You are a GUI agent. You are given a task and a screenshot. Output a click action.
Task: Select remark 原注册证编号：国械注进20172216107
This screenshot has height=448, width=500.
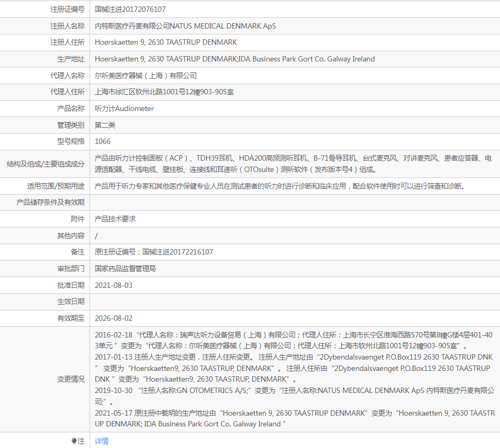pos(154,252)
